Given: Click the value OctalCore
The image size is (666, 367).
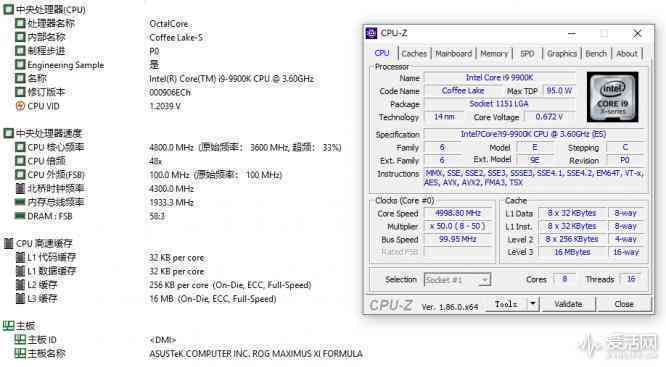Looking at the screenshot, I should coord(168,24).
